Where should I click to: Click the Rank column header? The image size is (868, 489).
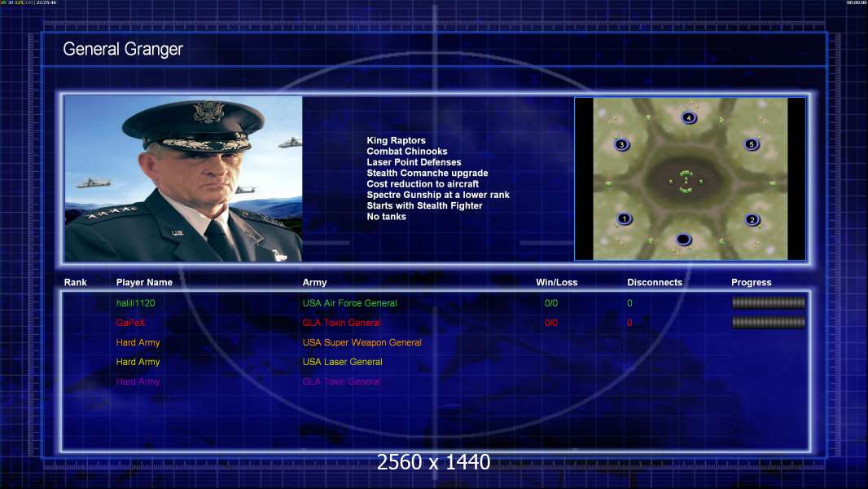coord(75,283)
